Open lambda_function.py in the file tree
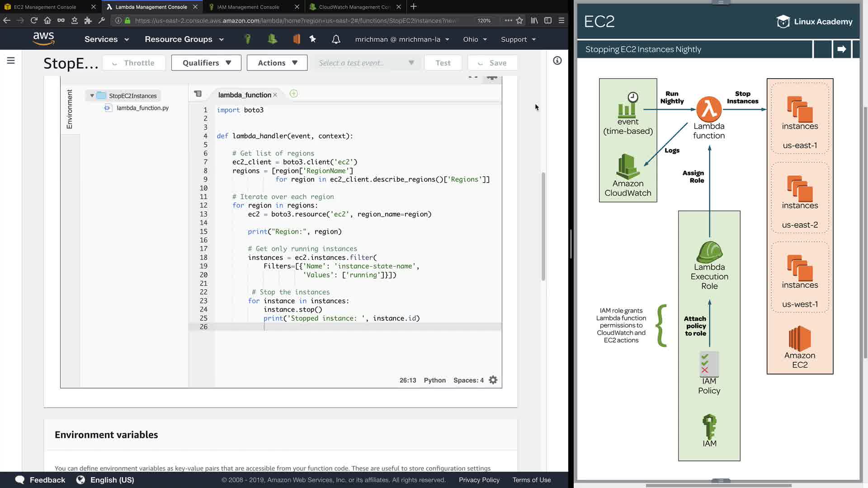This screenshot has height=488, width=868. [142, 108]
